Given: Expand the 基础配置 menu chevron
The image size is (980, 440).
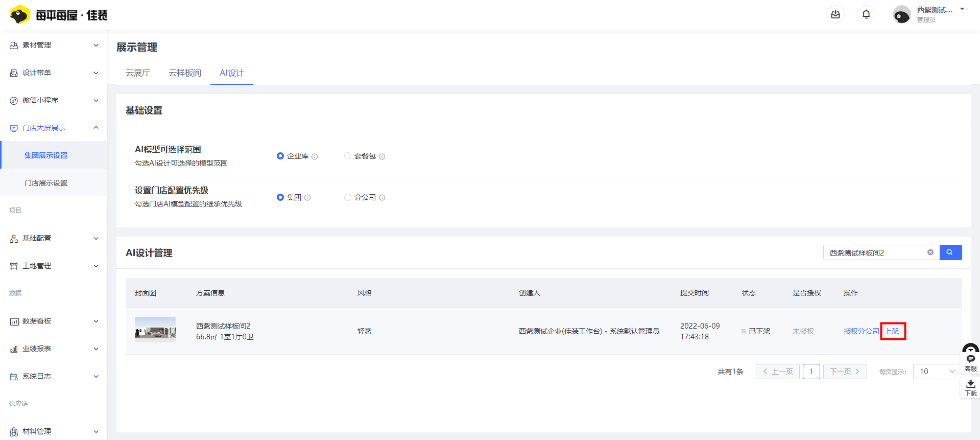Looking at the screenshot, I should point(96,239).
